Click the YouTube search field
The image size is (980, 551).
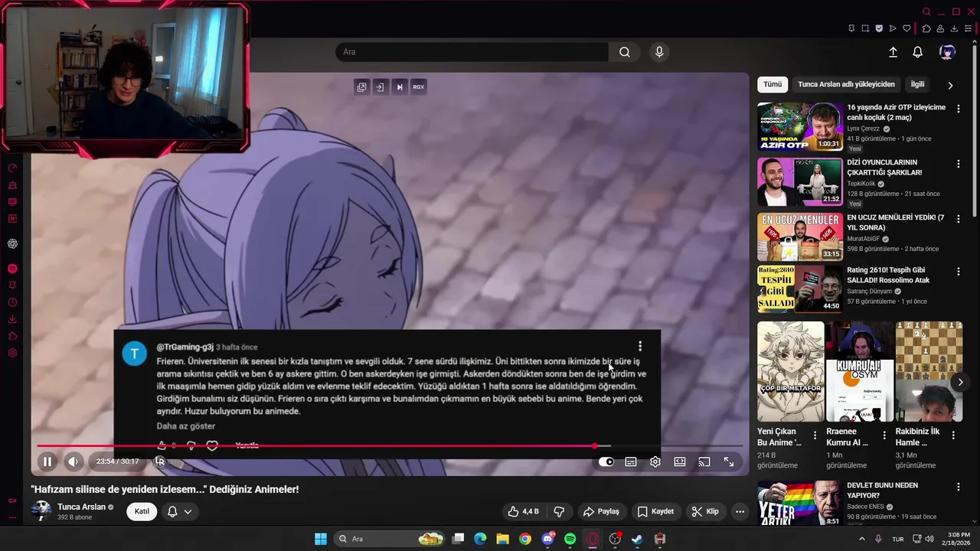click(x=472, y=52)
